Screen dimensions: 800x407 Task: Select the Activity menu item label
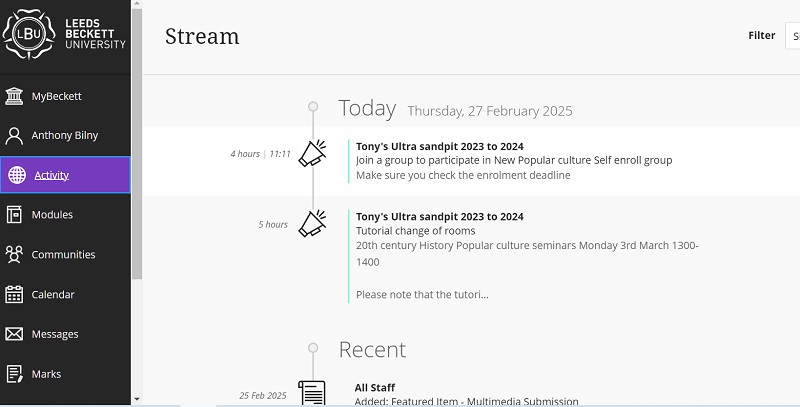click(51, 175)
